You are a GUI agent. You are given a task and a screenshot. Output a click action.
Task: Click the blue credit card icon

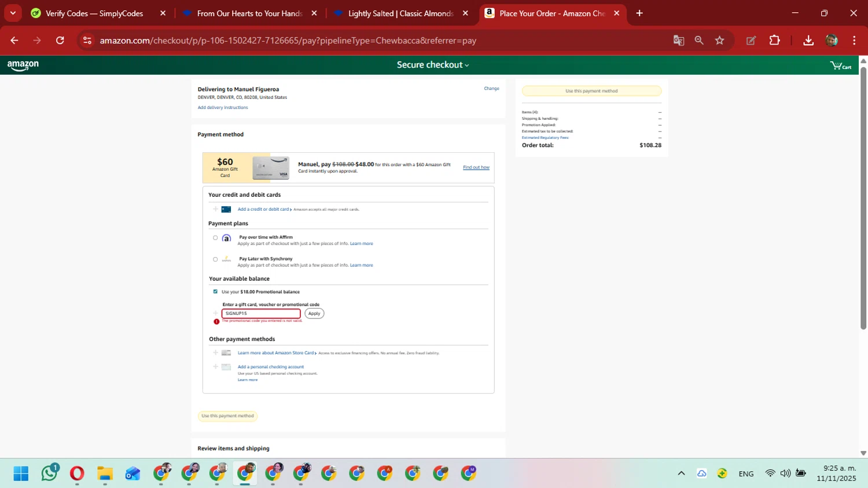point(226,210)
